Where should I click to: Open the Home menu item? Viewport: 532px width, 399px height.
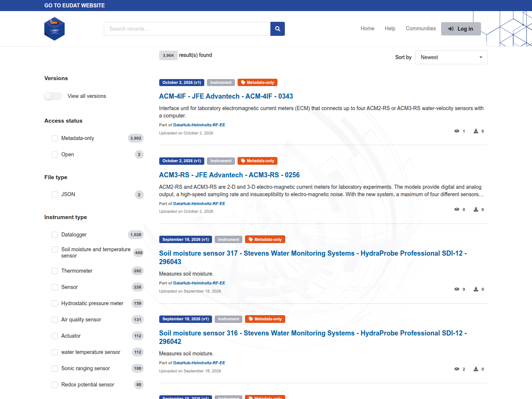point(368,28)
